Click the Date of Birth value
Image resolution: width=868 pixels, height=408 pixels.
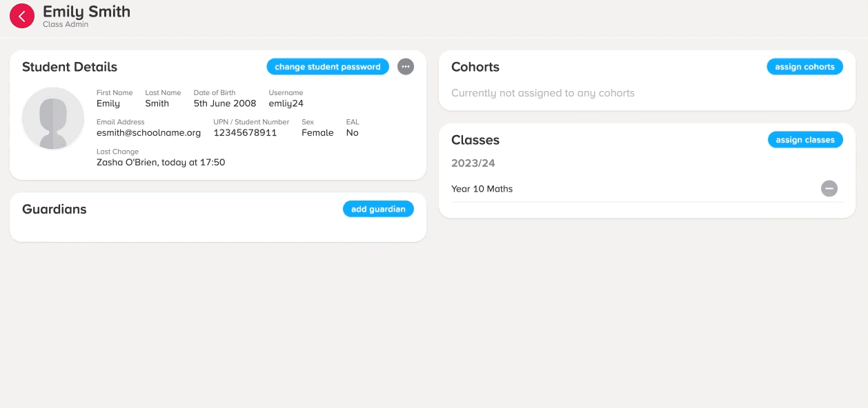(225, 103)
